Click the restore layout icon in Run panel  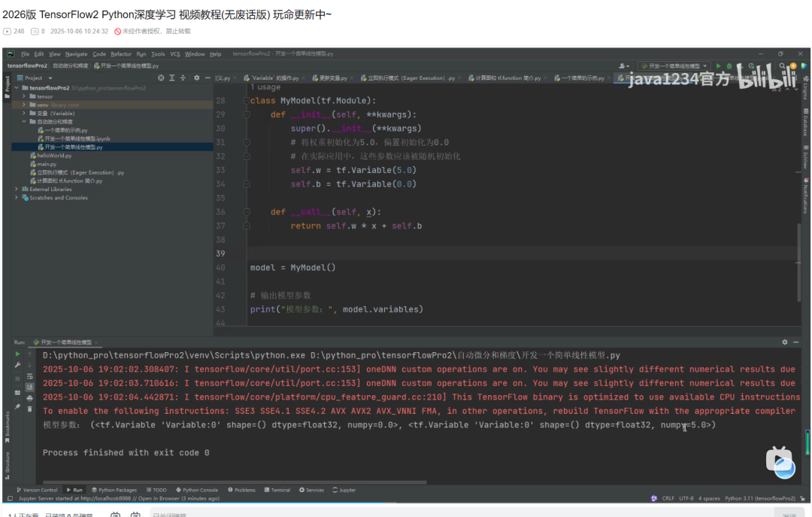(17, 391)
